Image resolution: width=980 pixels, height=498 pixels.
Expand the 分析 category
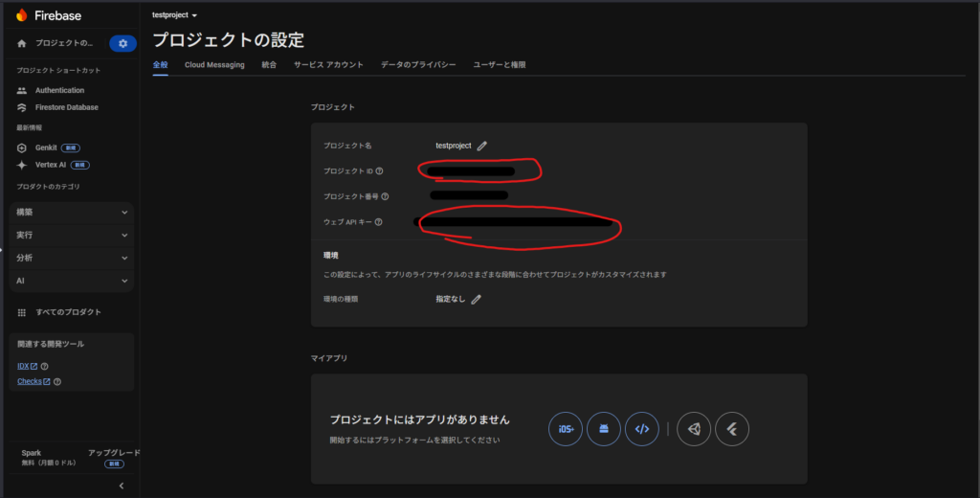click(x=72, y=259)
